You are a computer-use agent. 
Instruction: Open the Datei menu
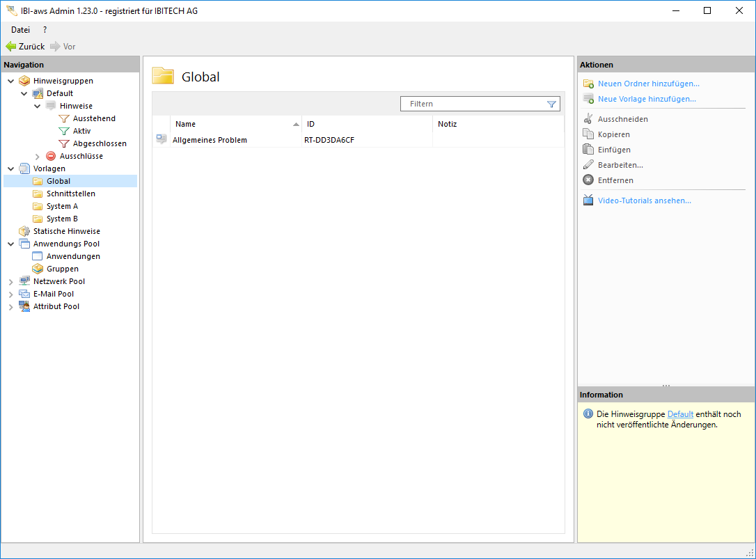tap(20, 30)
